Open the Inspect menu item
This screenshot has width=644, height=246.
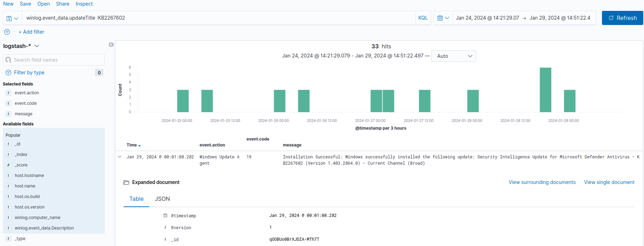pyautogui.click(x=84, y=4)
